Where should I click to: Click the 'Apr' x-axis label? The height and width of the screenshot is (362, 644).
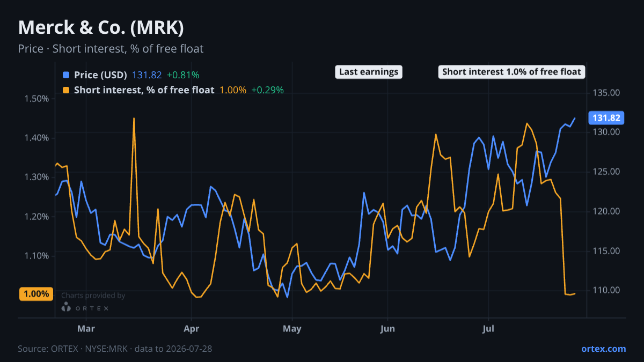(192, 328)
